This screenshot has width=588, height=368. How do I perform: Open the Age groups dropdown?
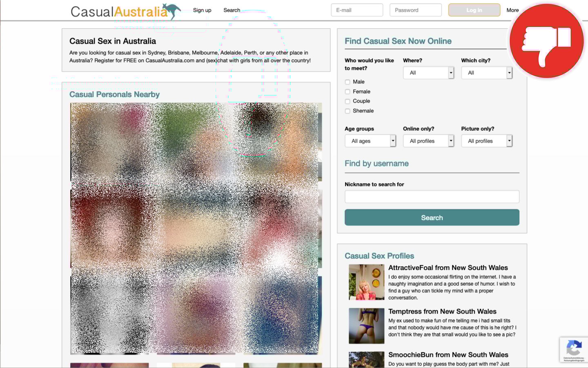[x=370, y=141]
